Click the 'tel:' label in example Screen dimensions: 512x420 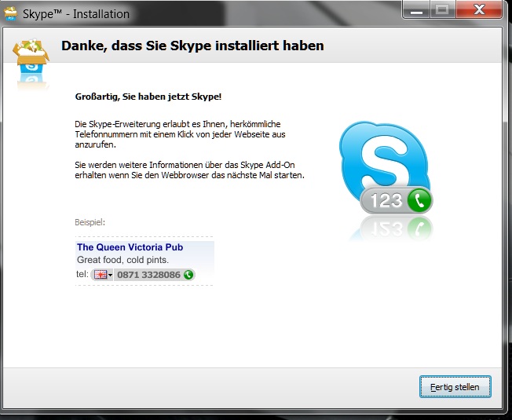[x=82, y=274]
